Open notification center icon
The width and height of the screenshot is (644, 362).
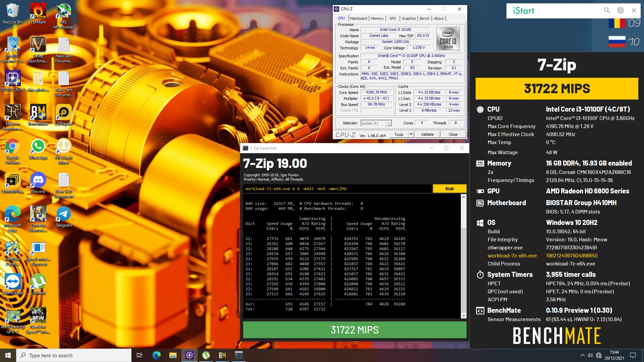(633, 355)
